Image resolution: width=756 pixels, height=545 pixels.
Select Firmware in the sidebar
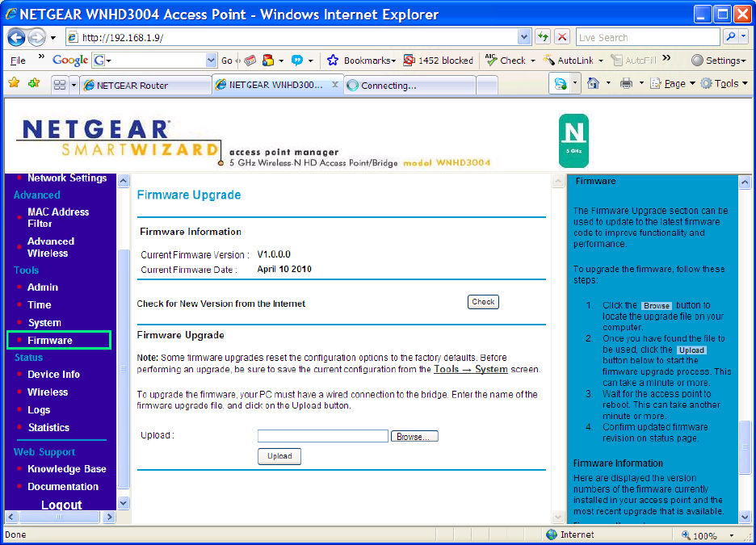pos(49,340)
